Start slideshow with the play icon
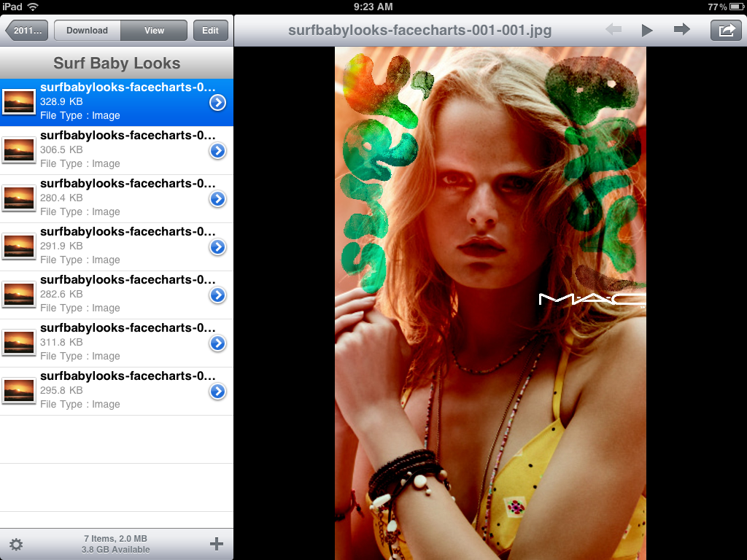 pyautogui.click(x=646, y=31)
